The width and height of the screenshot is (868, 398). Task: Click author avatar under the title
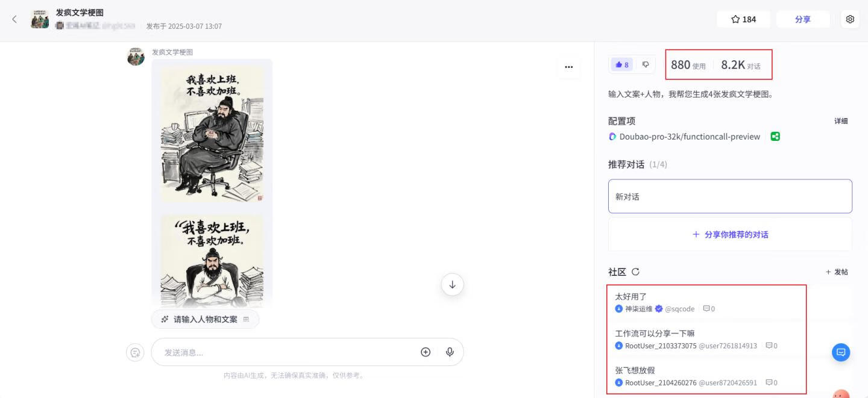pos(60,26)
